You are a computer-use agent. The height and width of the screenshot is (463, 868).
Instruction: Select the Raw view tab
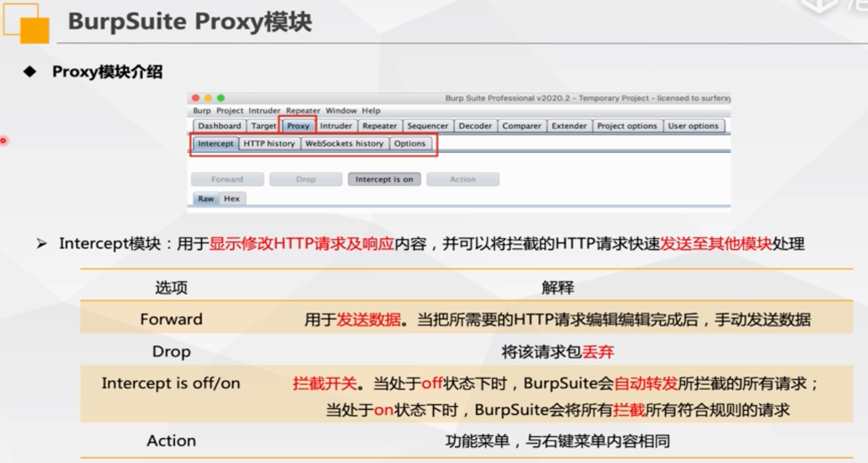pyautogui.click(x=206, y=199)
